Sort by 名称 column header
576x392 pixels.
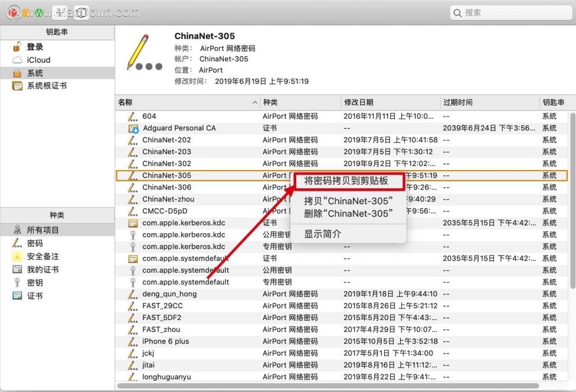coord(188,103)
